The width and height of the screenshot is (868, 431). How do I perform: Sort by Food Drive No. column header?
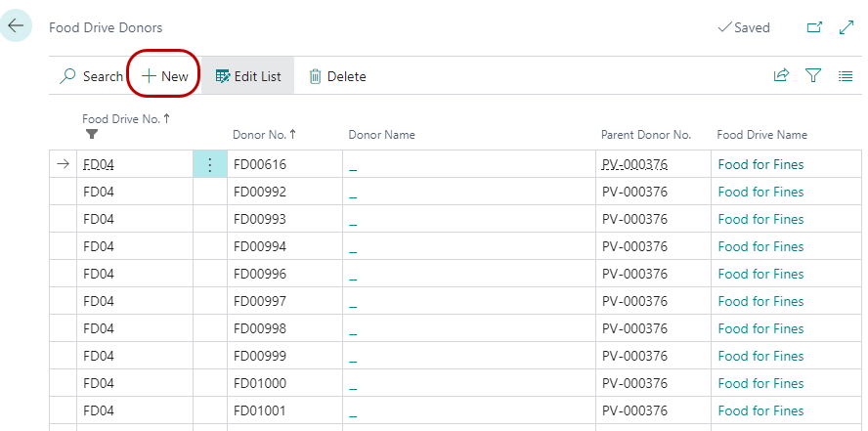pos(126,118)
